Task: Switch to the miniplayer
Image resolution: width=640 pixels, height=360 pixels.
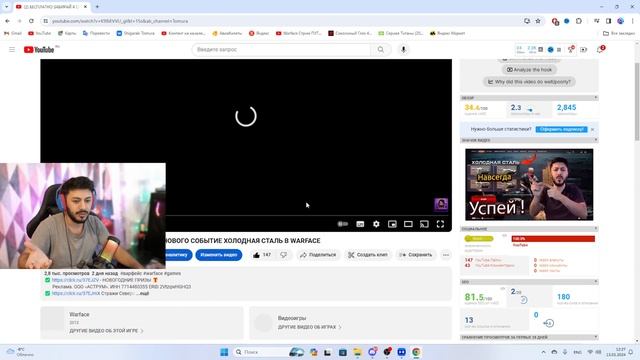Action: [392, 224]
